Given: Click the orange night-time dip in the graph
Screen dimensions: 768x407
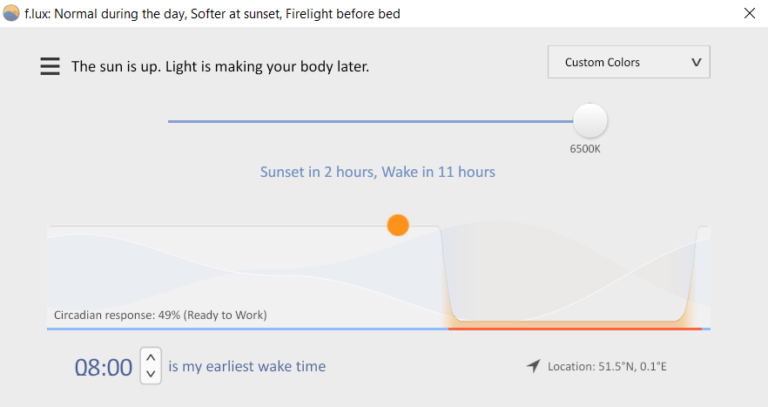Looking at the screenshot, I should pos(575,322).
